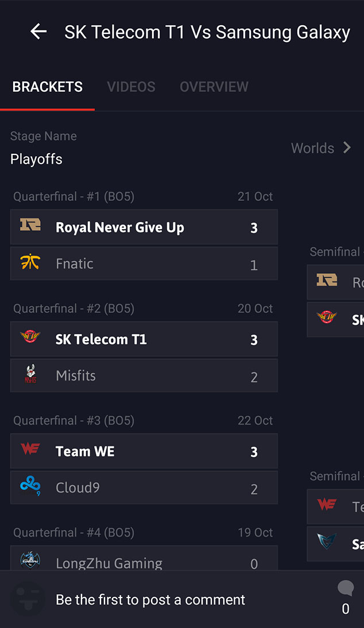364x628 pixels.
Task: Tap the back arrow icon
Action: point(38,32)
